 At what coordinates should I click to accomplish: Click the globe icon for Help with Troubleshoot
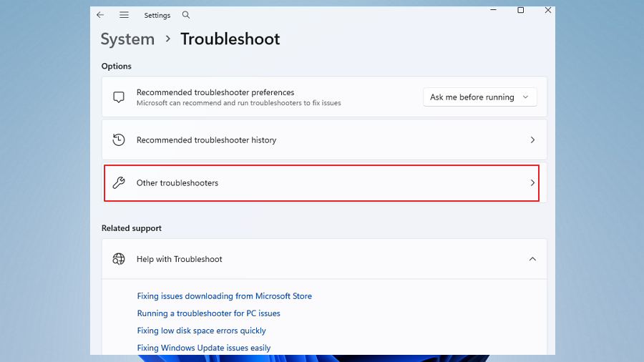click(119, 259)
